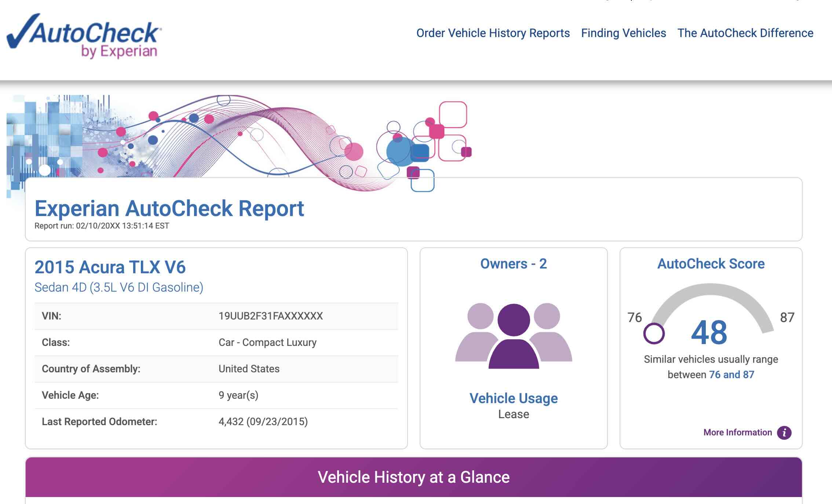Select the VIN value 19UUB2F31FAXXXXXX
Screen dimensions: 832x504
(270, 316)
